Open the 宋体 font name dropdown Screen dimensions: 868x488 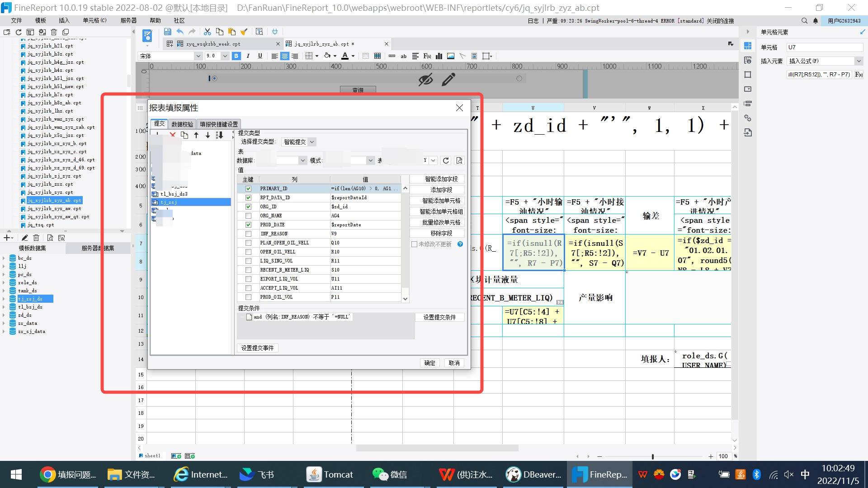(x=198, y=56)
